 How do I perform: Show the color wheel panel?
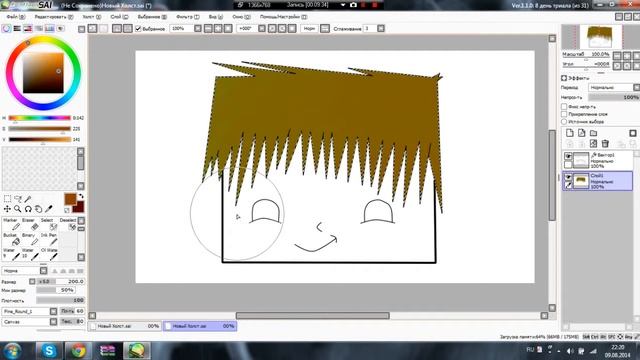[x=6, y=29]
